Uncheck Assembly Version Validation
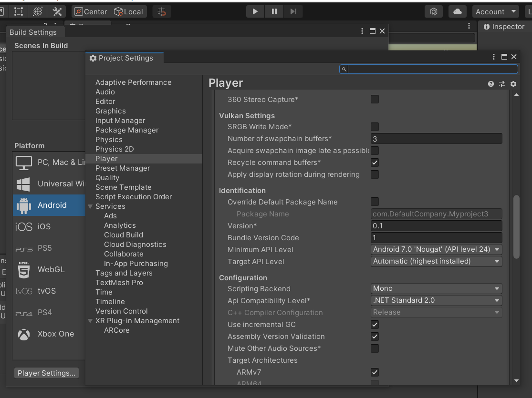This screenshot has width=532, height=398. click(375, 337)
